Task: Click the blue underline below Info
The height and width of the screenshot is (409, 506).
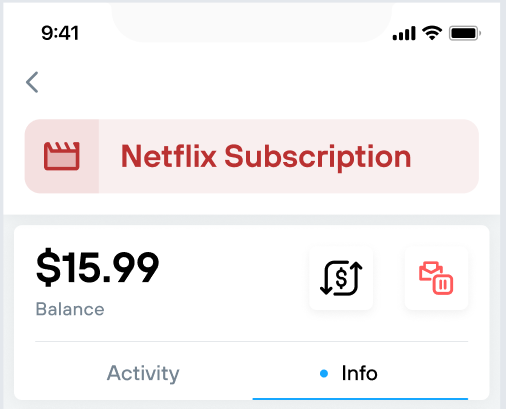Action: pyautogui.click(x=360, y=398)
